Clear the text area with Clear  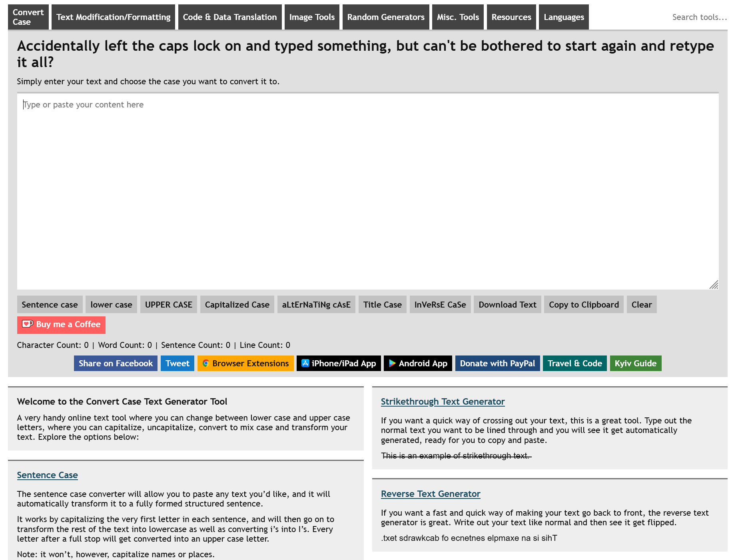click(x=642, y=305)
